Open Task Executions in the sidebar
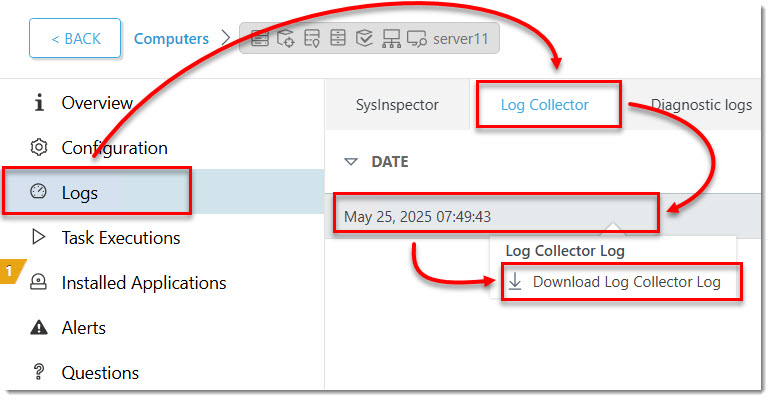Viewport: 771px width, 400px height. coord(121,238)
